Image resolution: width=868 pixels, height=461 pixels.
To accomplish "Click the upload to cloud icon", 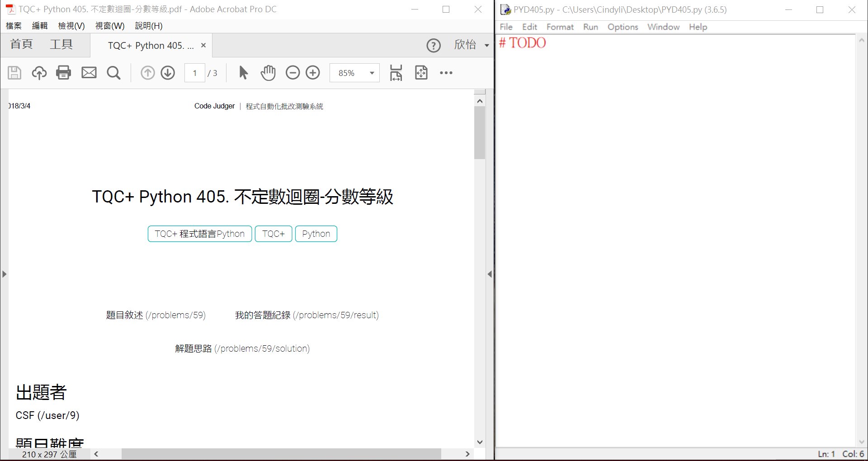I will pyautogui.click(x=39, y=73).
